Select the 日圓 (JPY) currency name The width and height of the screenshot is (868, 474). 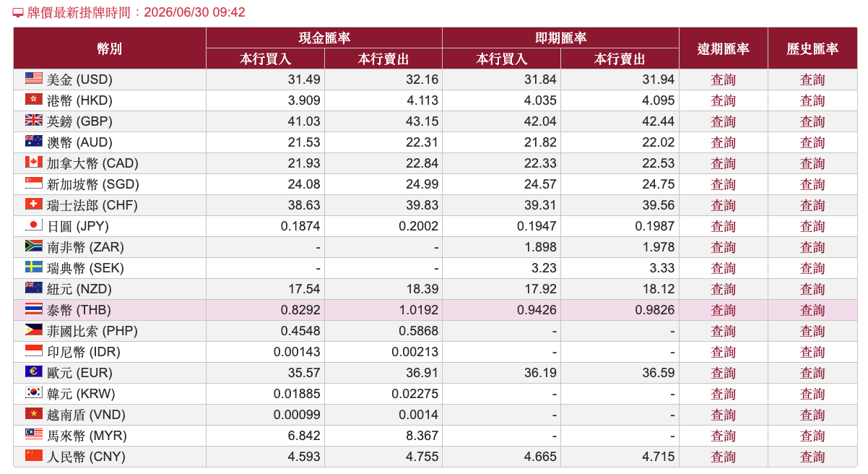(77, 226)
